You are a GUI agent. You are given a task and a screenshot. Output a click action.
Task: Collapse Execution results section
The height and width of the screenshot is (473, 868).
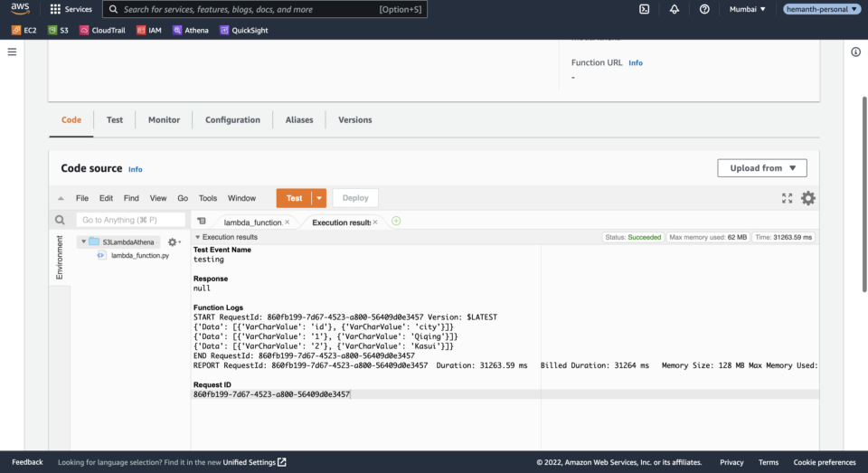tap(198, 237)
